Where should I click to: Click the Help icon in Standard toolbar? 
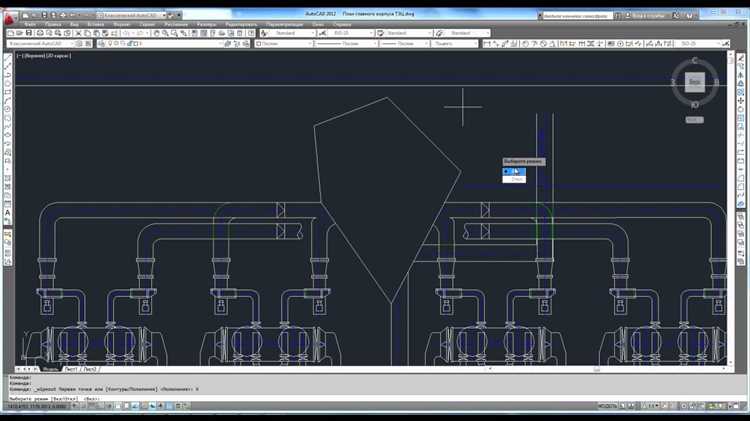251,33
